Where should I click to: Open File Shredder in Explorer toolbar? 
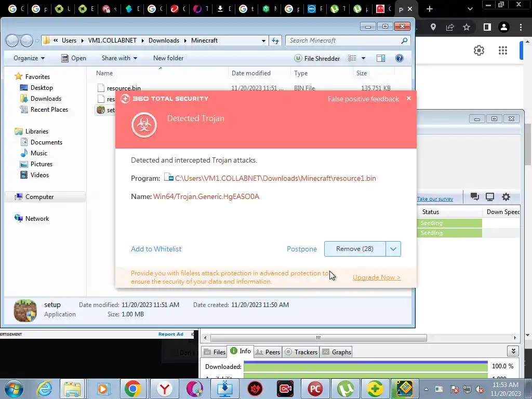pos(317,58)
